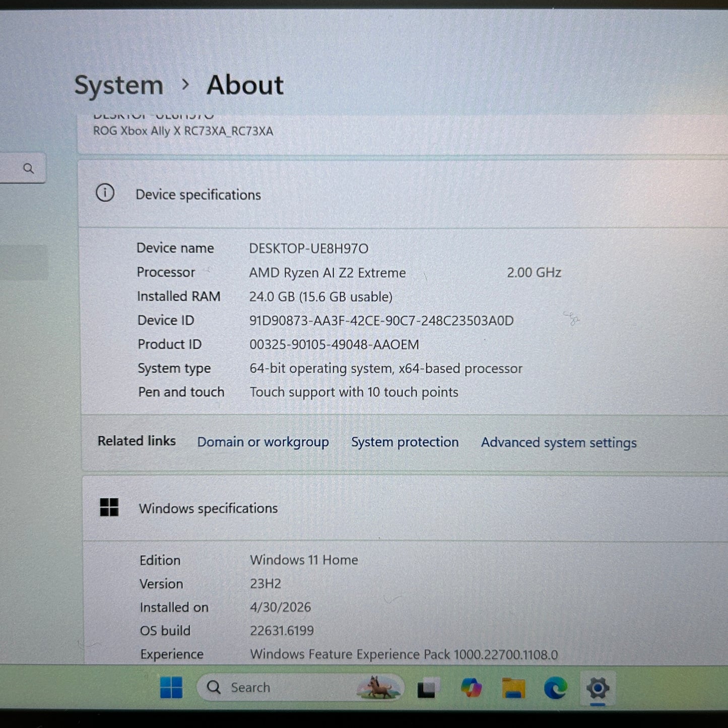728x728 pixels.
Task: Click Windows Feature Experience Pack text
Action: 404,654
